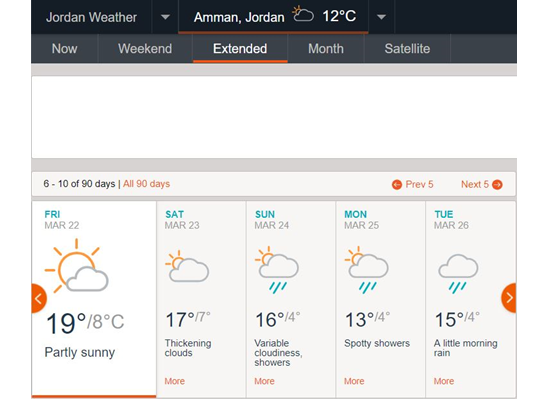Click Sunday's sun and showers icon

tap(277, 269)
